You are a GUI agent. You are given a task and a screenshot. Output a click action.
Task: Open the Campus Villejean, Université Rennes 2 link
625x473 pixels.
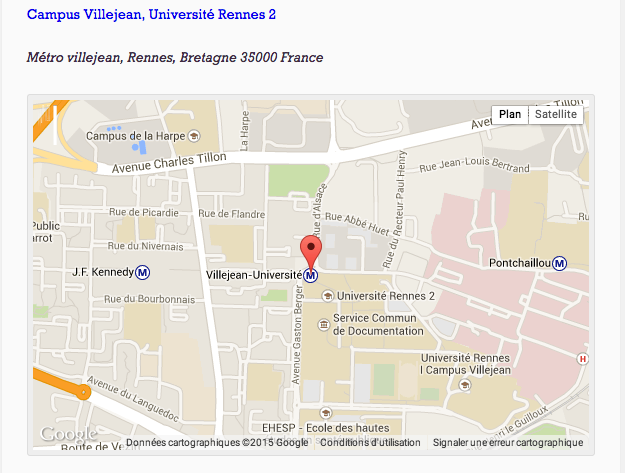(x=151, y=15)
